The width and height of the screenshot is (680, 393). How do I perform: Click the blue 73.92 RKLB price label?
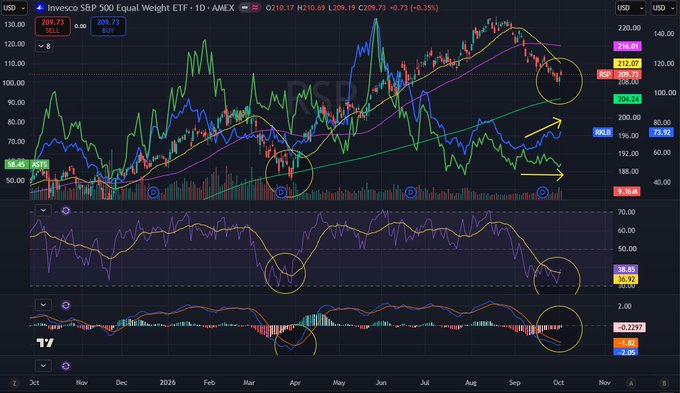(x=661, y=132)
